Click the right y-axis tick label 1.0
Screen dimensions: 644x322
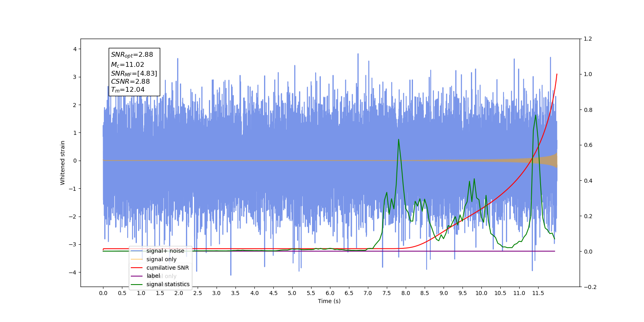pos(588,74)
